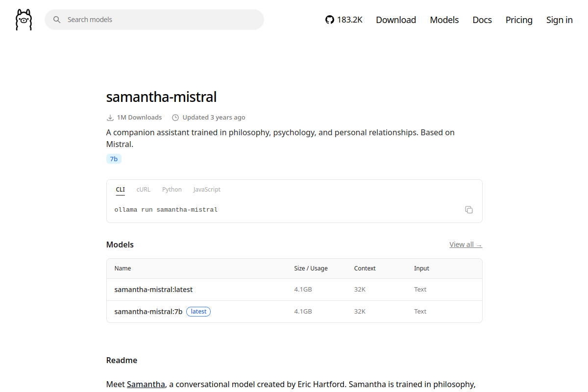Viewport: 588px width, 392px height.
Task: Click the Name column header
Action: [x=122, y=269]
